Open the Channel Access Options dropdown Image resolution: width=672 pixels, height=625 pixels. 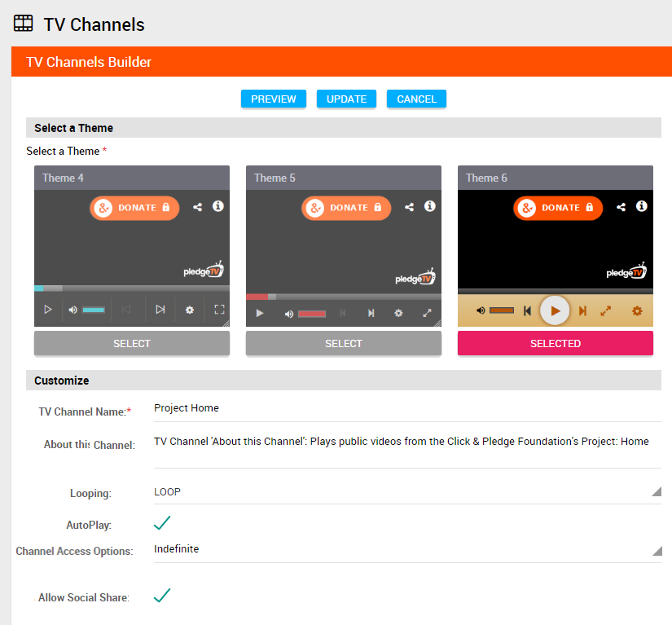pyautogui.click(x=407, y=549)
